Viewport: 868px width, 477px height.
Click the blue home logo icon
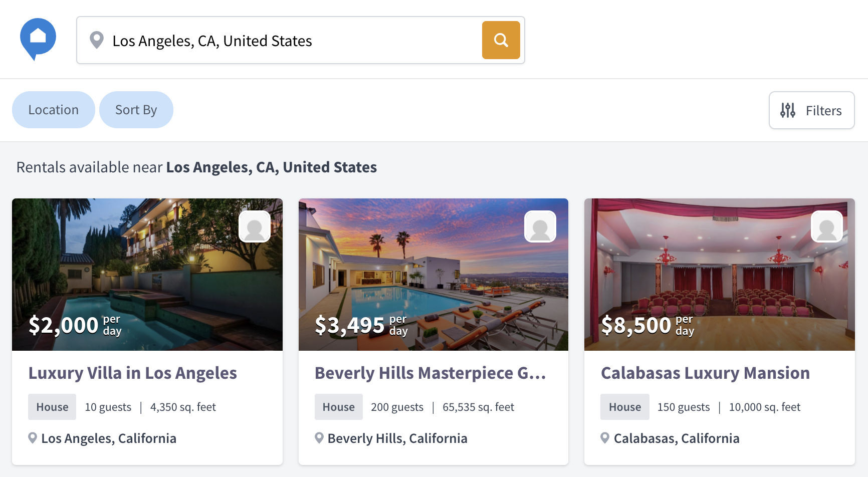(x=38, y=38)
